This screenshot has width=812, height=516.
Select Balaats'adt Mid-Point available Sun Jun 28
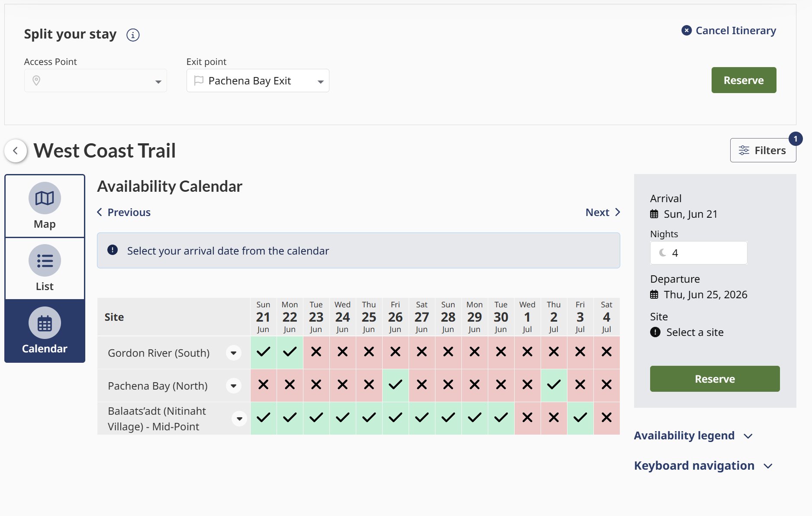click(x=448, y=418)
